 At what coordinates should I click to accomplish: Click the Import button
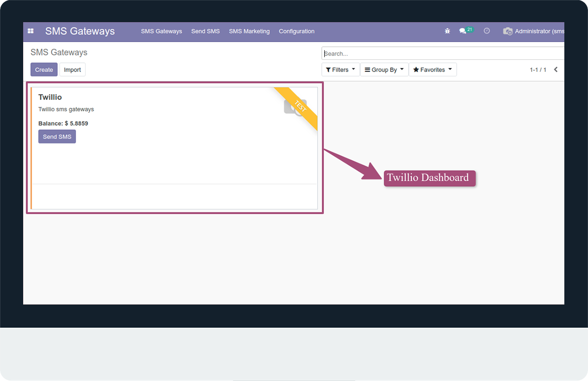(x=72, y=69)
